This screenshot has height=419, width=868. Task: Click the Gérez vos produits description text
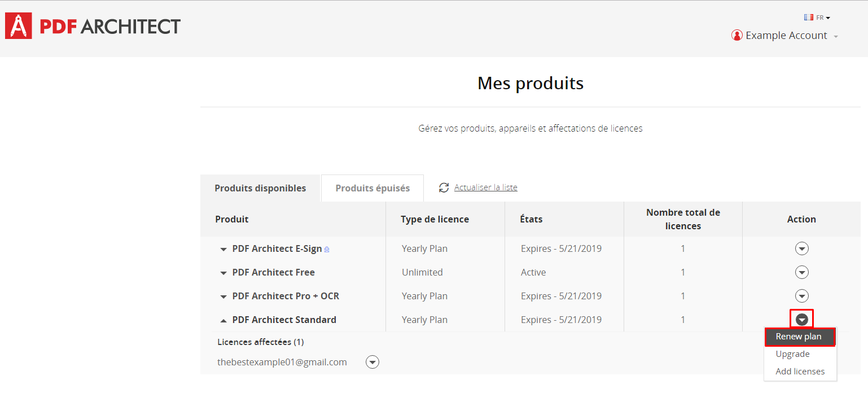531,128
